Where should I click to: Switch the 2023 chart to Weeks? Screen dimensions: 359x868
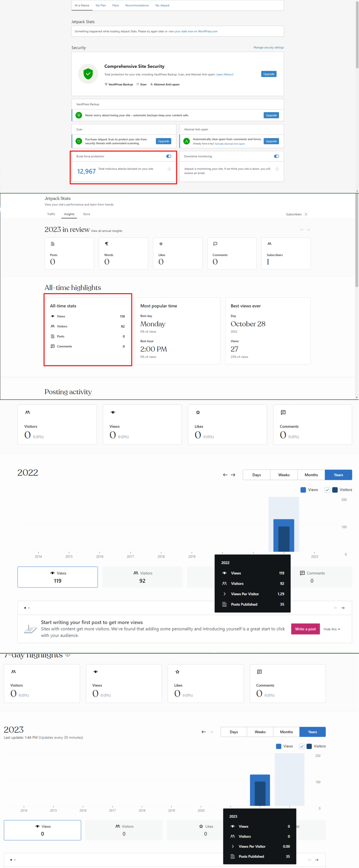pyautogui.click(x=260, y=732)
